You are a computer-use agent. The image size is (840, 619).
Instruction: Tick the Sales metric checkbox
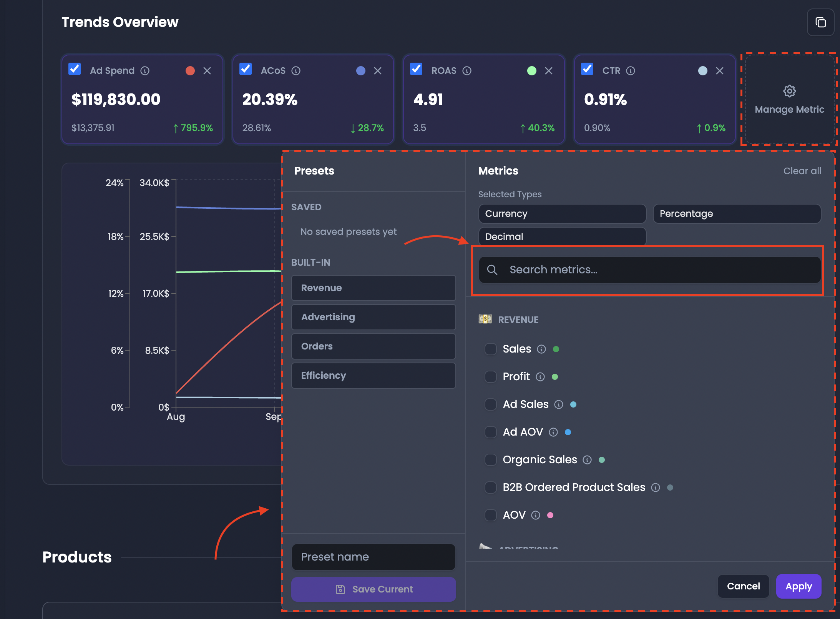coord(491,349)
